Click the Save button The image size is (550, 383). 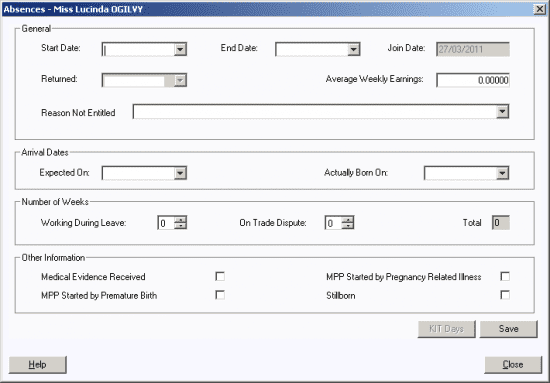coord(509,329)
